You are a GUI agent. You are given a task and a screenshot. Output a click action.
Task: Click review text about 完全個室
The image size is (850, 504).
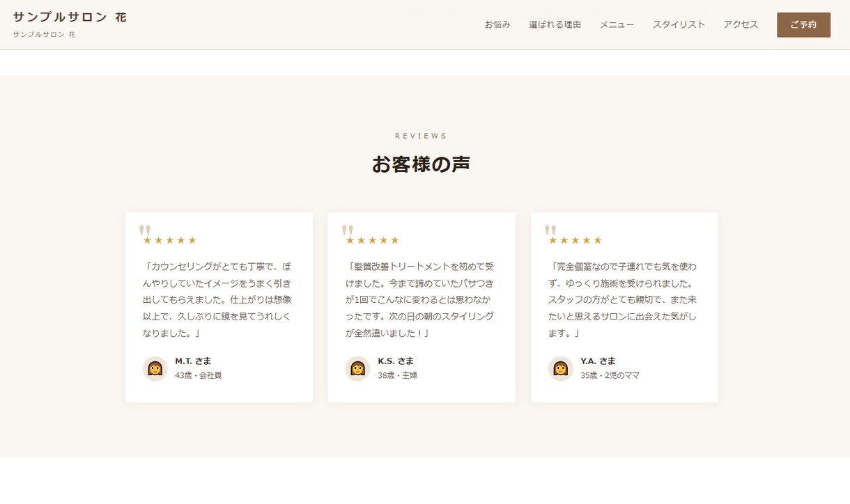[624, 299]
